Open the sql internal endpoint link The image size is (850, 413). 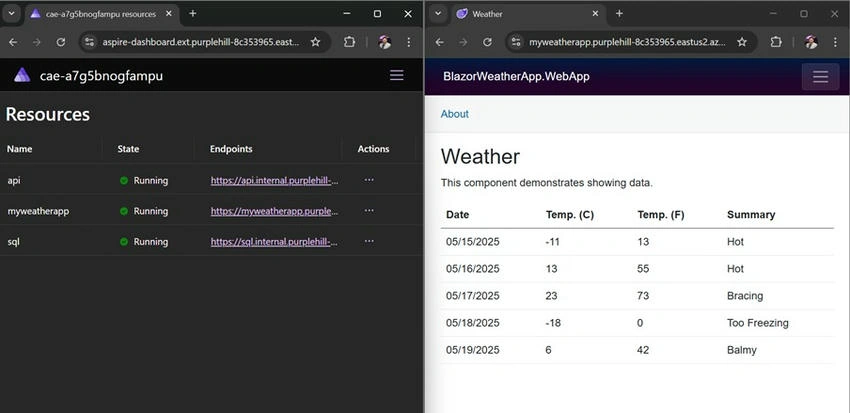pos(274,242)
